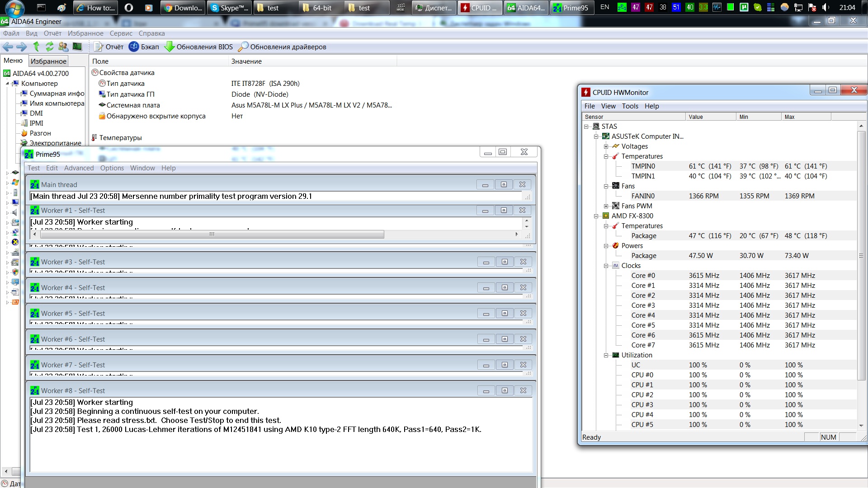
Task: Click Обновления драйверов search button
Action: pyautogui.click(x=282, y=47)
